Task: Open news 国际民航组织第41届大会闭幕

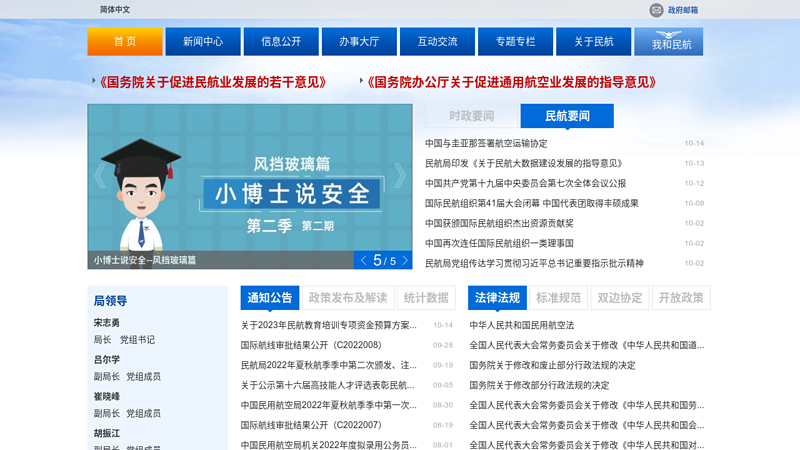Action: [532, 203]
